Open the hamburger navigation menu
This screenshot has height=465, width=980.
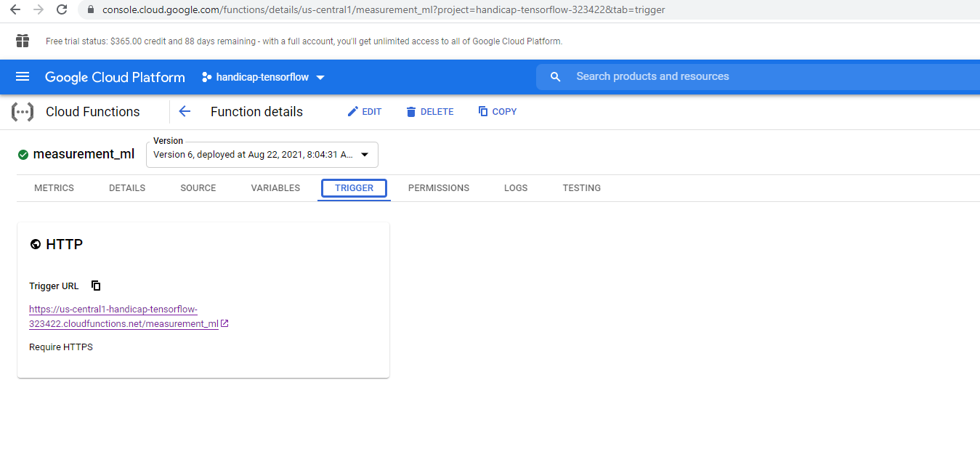point(23,77)
